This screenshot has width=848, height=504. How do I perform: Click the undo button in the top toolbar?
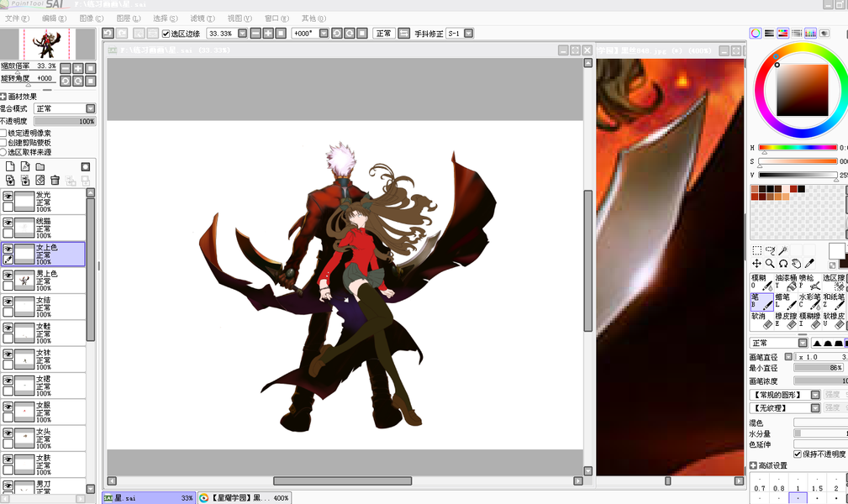coord(108,33)
